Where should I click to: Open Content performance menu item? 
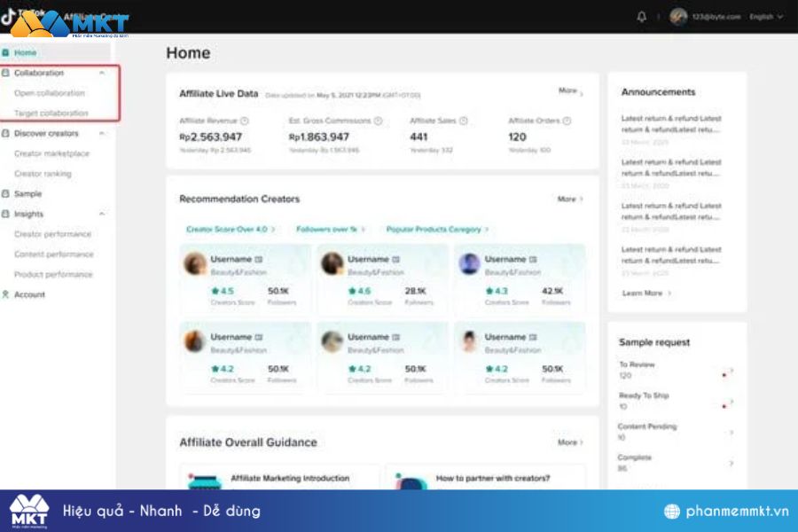click(x=53, y=254)
